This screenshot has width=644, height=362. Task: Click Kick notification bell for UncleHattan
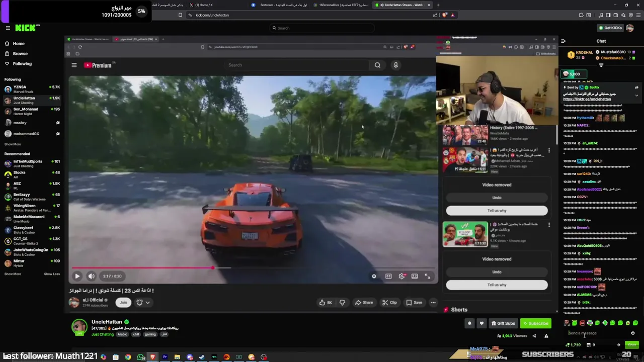(469, 324)
